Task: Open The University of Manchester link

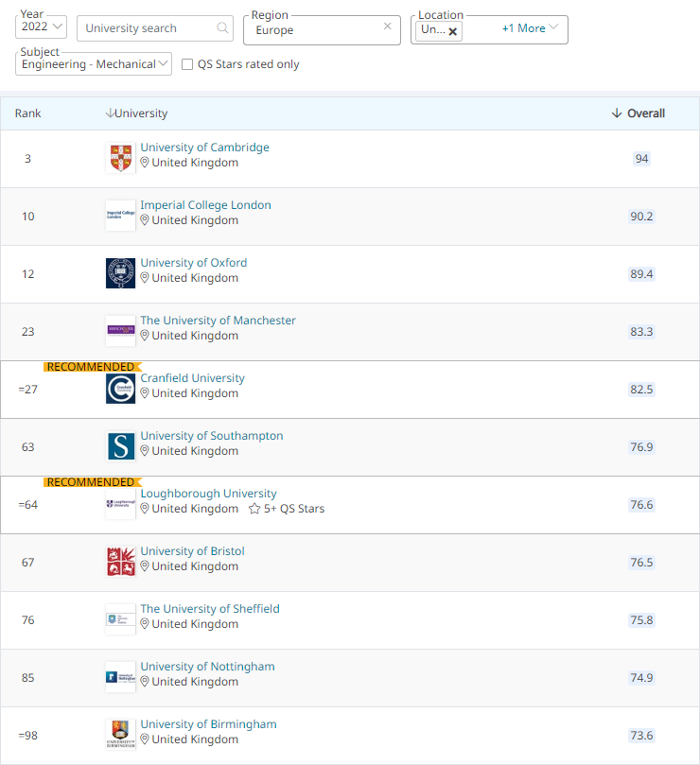Action: point(218,321)
